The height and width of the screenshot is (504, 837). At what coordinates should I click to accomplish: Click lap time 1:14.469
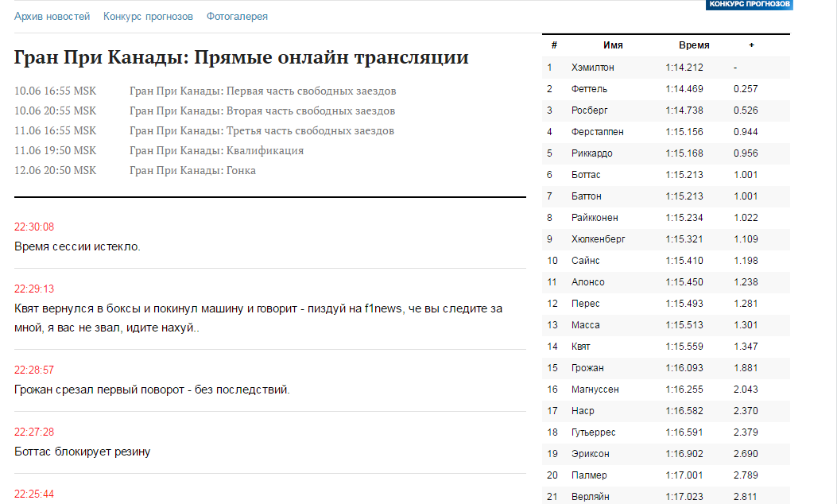point(684,89)
